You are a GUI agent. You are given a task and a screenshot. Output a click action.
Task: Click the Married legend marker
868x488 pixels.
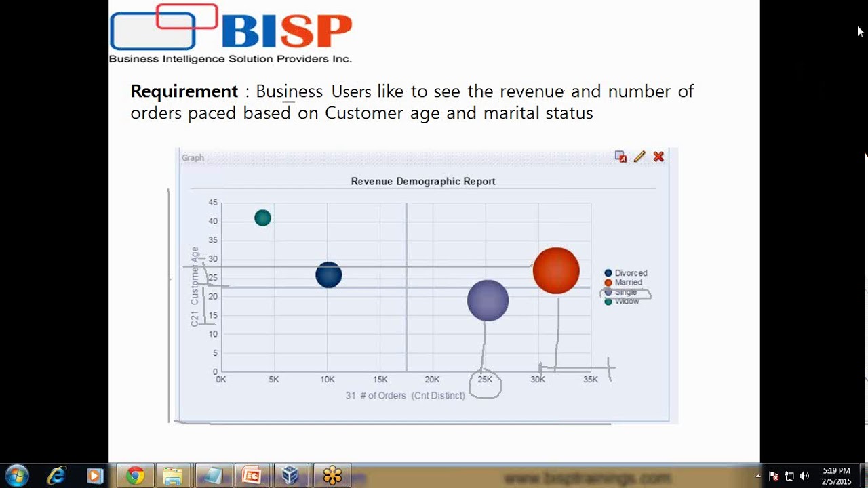[x=608, y=283]
